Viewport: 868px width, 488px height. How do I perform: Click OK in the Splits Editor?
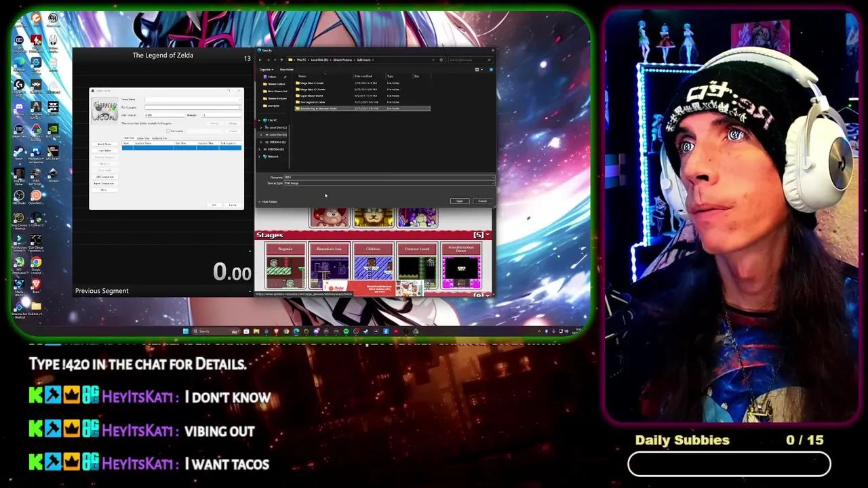click(x=214, y=205)
